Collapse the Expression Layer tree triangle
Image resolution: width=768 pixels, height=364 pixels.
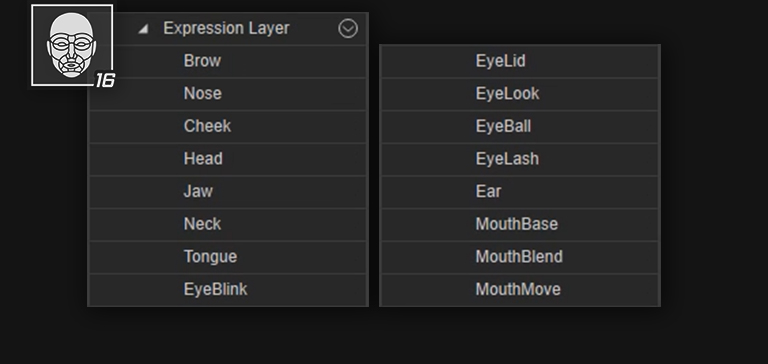(143, 29)
